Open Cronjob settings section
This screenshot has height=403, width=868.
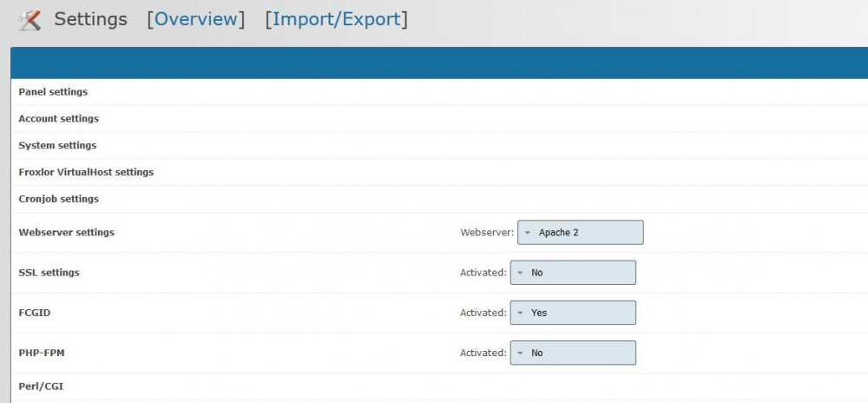(58, 200)
